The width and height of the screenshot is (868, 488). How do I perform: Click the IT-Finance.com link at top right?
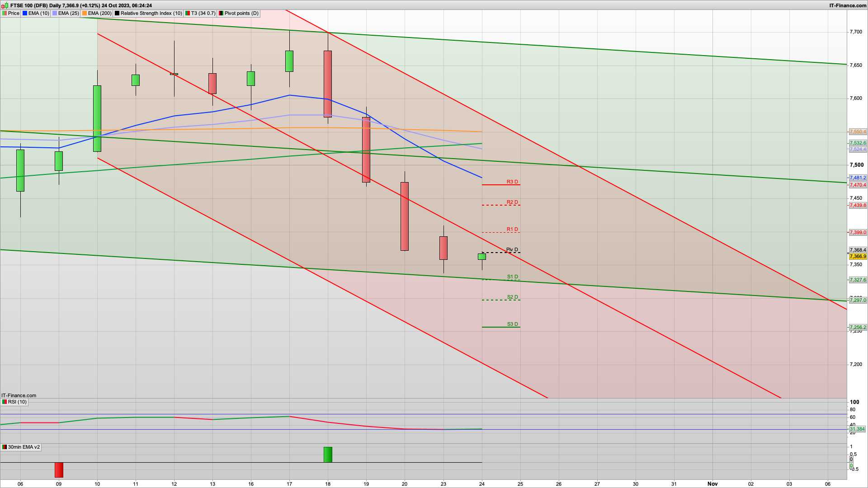tap(848, 5)
